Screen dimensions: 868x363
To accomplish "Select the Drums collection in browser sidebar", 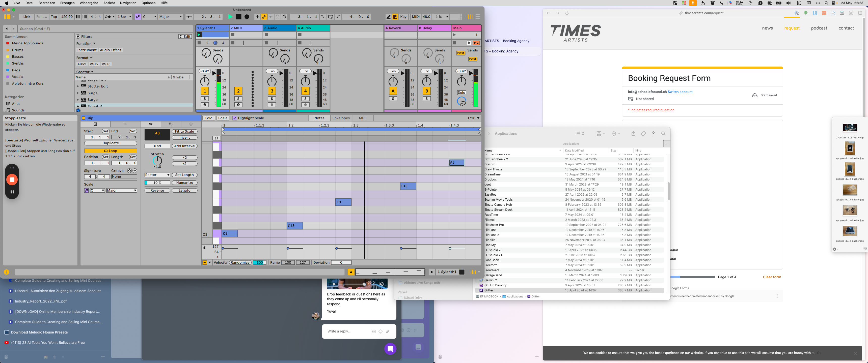I will click(x=17, y=50).
